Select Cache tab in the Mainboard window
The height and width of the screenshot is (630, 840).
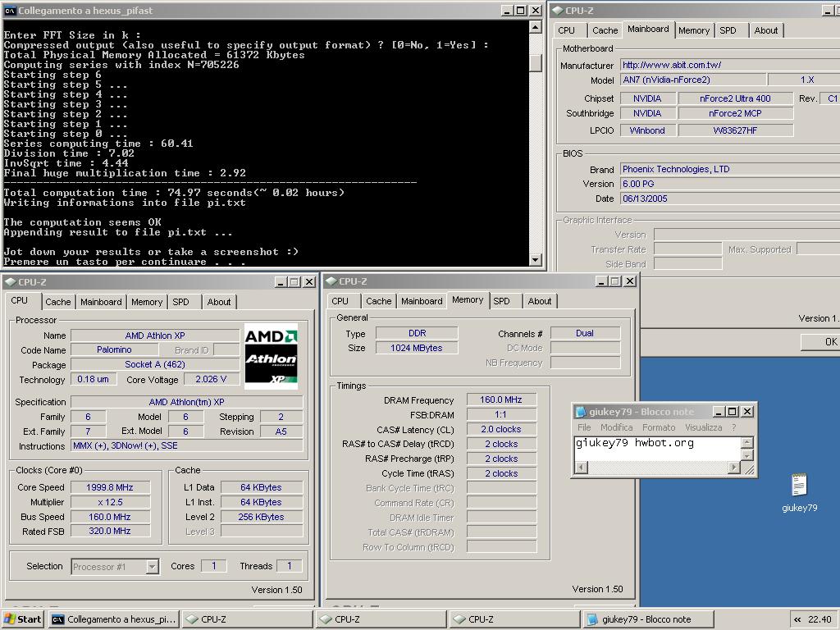(x=605, y=30)
